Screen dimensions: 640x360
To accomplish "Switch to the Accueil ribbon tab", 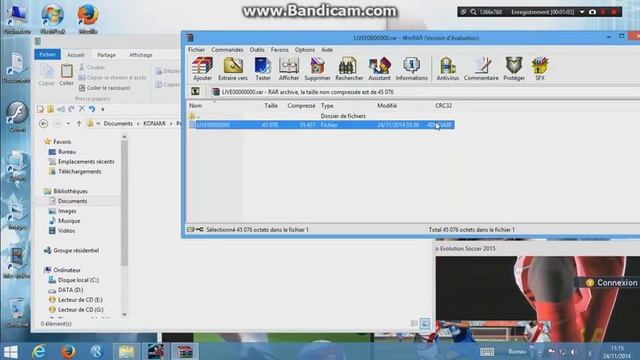I will pos(76,55).
